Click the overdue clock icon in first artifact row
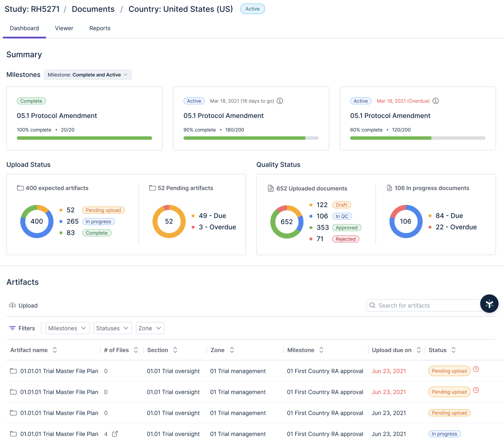The height and width of the screenshot is (443, 504). pyautogui.click(x=476, y=369)
